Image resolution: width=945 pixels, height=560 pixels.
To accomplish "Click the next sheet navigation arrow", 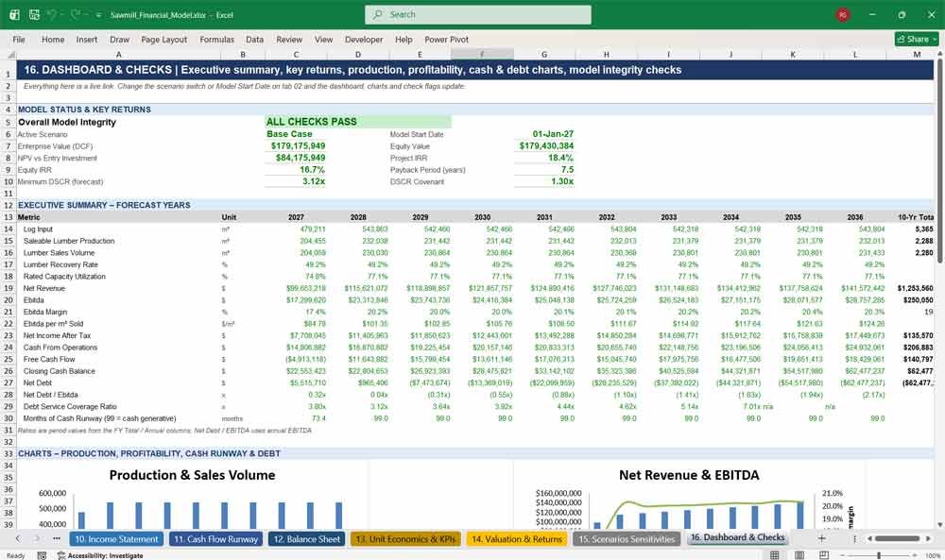I will (x=38, y=538).
